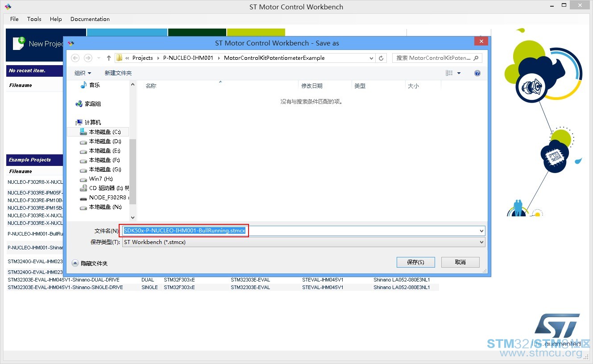Viewport: 593px width, 364px height.
Task: Expand the 文件名 history dropdown
Action: click(481, 231)
